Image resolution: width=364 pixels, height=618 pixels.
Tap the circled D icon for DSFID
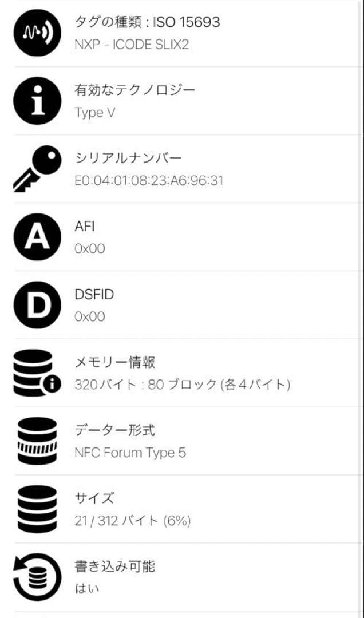(37, 305)
